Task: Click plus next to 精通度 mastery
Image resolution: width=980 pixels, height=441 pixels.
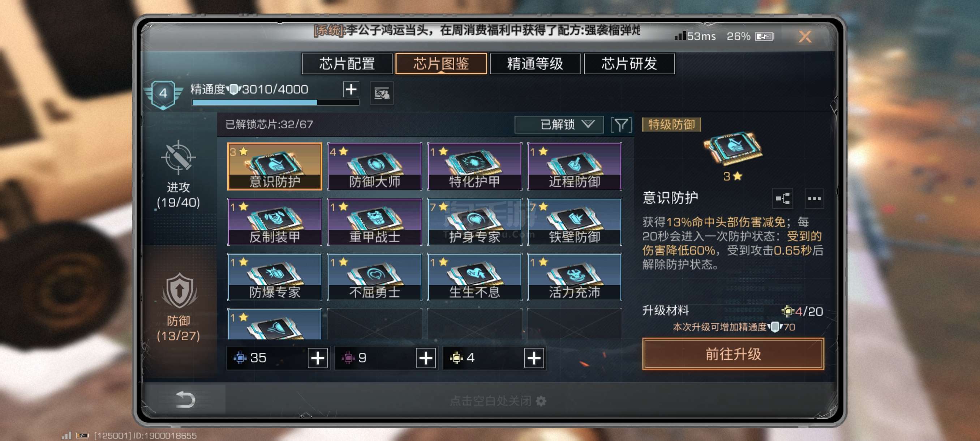Action: click(x=351, y=89)
